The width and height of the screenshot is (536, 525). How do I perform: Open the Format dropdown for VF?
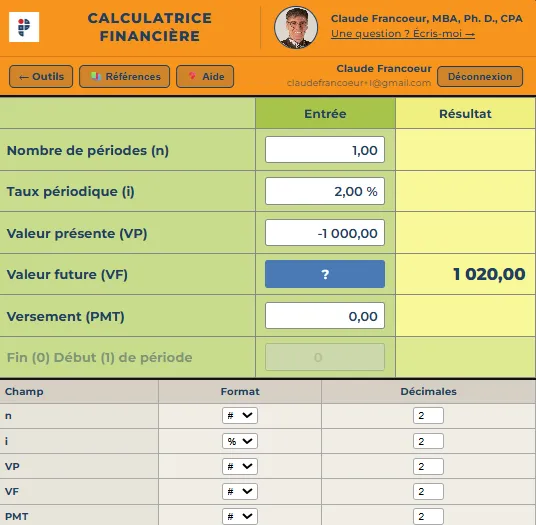tap(240, 492)
